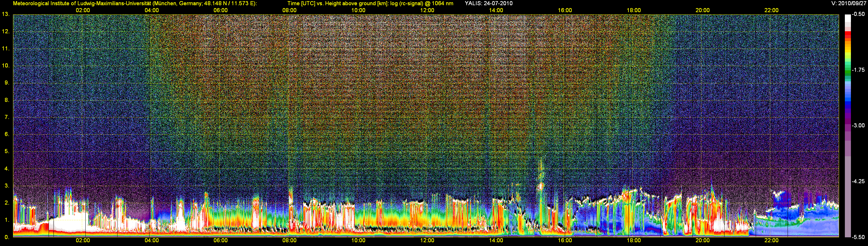The width and height of the screenshot is (868, 246).
Task: Click the 04:00 label on the top time axis
Action: pos(152,10)
